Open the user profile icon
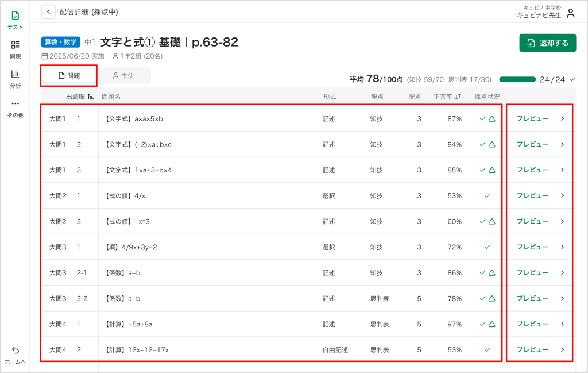This screenshot has height=373, width=588. point(571,13)
